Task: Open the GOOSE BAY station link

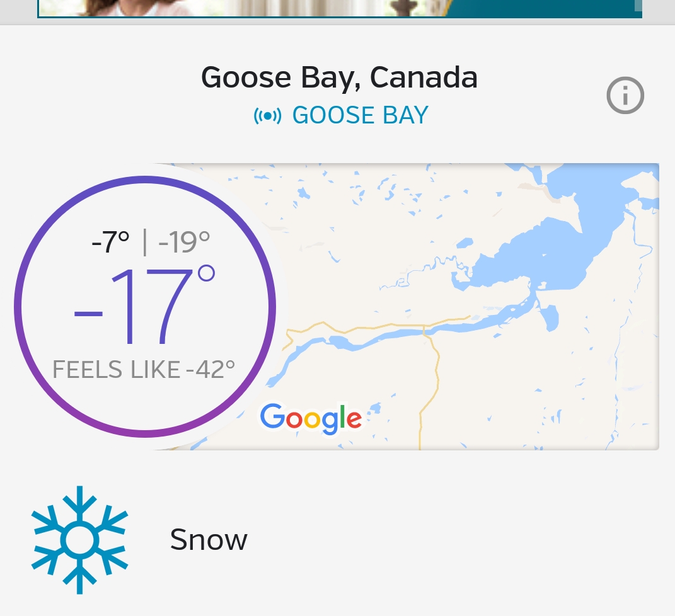Action: pos(361,115)
